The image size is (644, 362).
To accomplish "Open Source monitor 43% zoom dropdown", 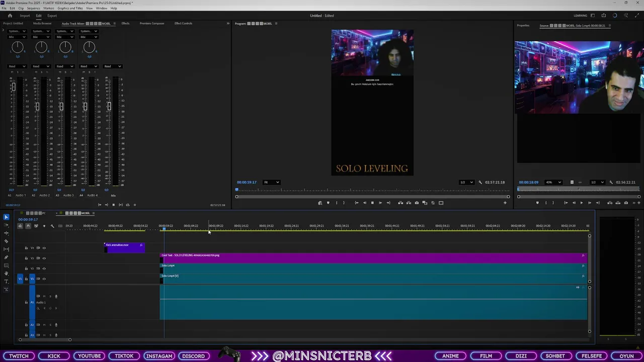I will pos(553,182).
